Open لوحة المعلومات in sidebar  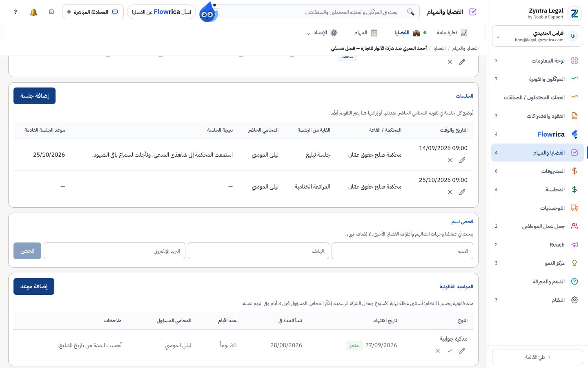click(x=537, y=61)
